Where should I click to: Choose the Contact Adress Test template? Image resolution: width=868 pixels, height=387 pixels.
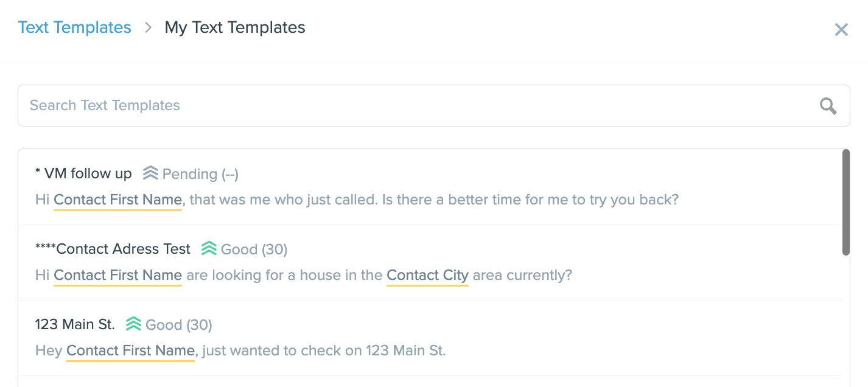[x=430, y=262]
